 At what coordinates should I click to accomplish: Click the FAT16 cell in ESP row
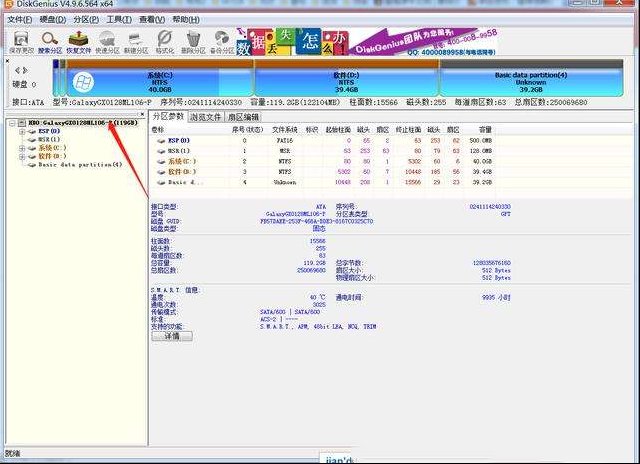(x=285, y=141)
